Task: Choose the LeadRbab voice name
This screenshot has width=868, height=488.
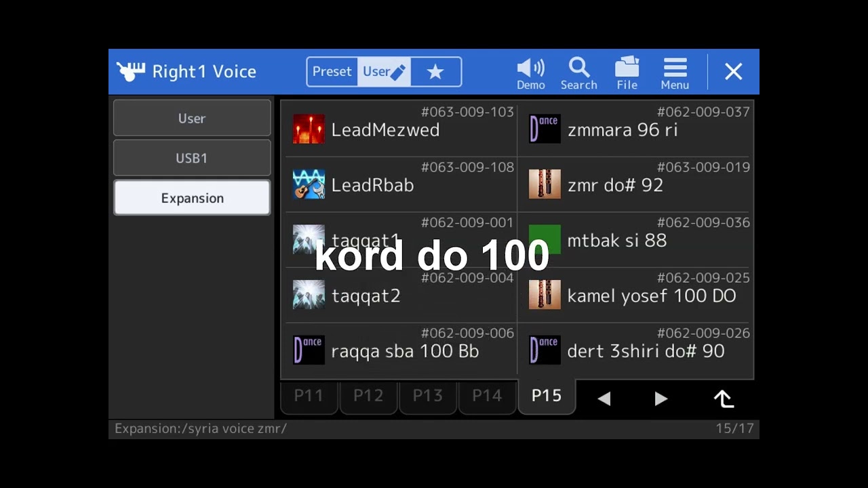Action: (x=372, y=186)
